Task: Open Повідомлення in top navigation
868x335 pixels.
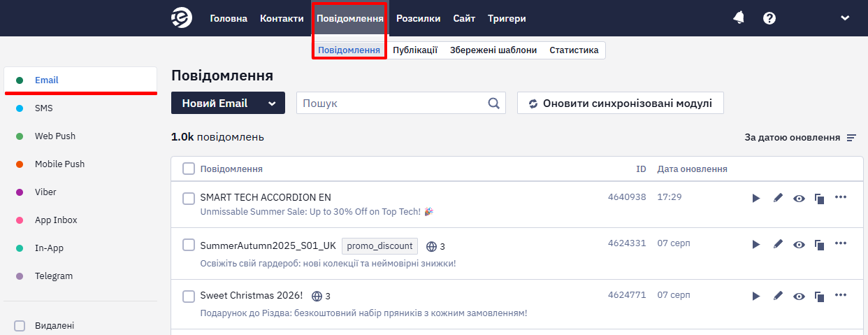Action: pyautogui.click(x=349, y=18)
